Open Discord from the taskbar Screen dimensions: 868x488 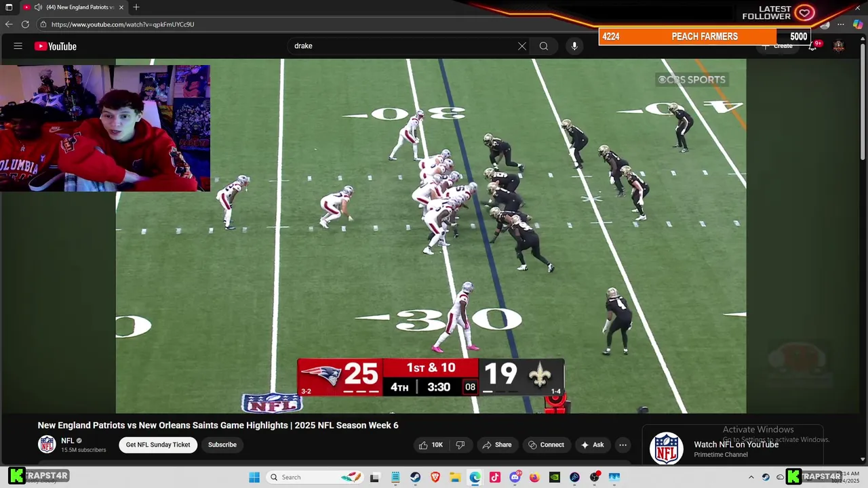[x=515, y=477]
